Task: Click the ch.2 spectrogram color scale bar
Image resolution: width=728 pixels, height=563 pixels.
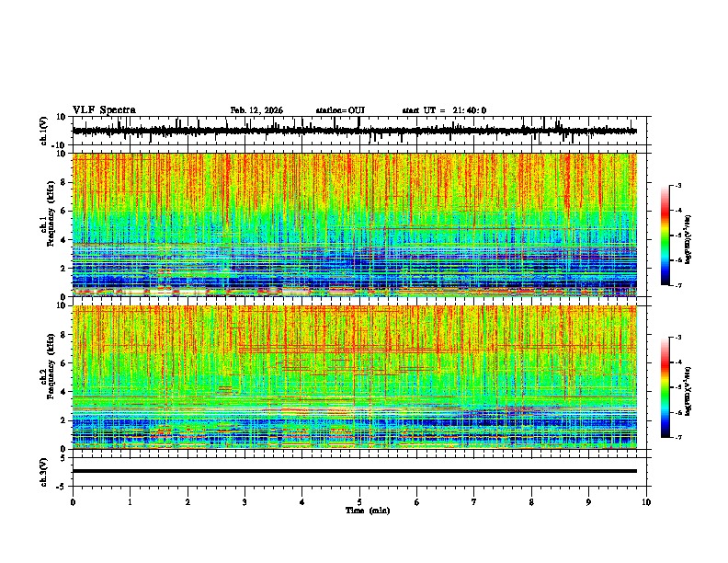Action: click(665, 387)
